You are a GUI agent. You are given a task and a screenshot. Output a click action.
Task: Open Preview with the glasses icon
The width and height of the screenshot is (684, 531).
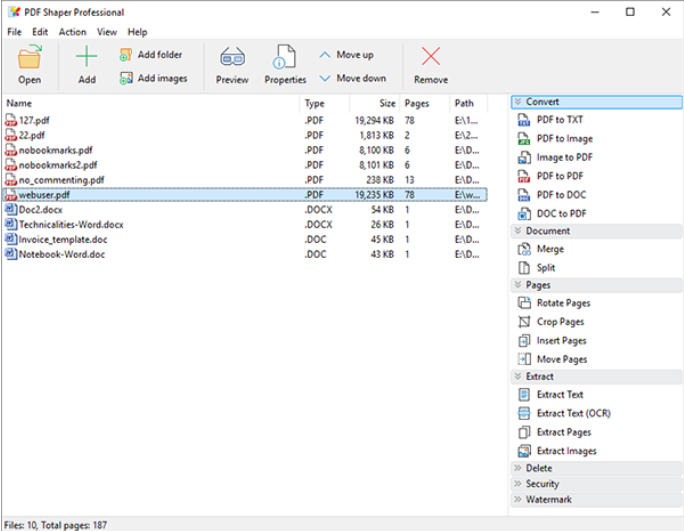[232, 57]
